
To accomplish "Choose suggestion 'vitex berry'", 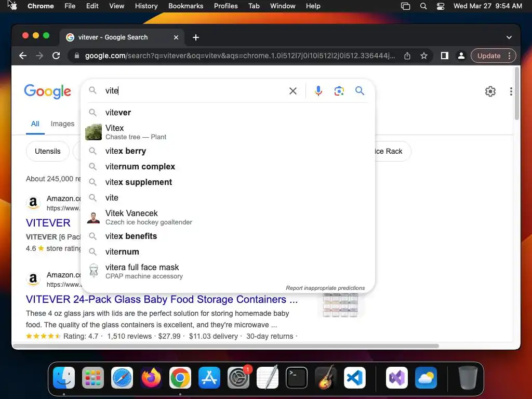I will (x=228, y=151).
